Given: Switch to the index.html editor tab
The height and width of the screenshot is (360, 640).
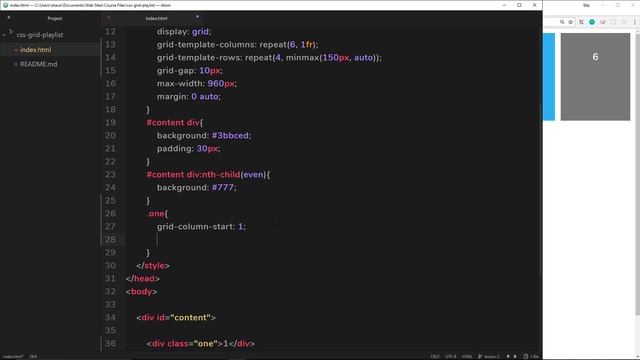Looking at the screenshot, I should (x=156, y=18).
